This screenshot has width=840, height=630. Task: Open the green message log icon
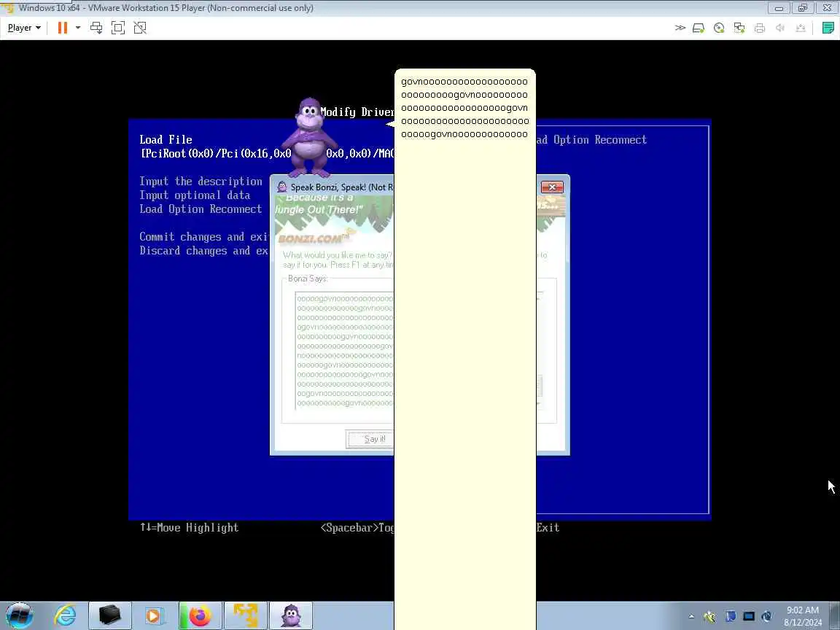point(828,28)
